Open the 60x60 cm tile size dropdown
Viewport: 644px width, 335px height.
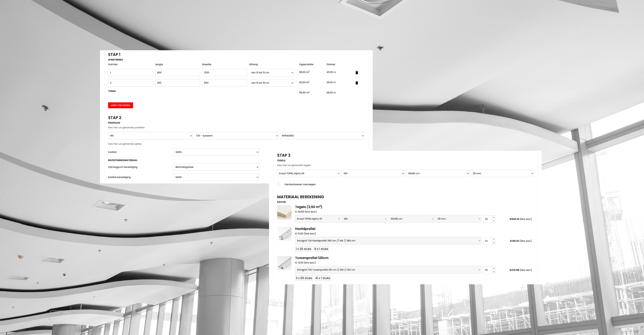pyautogui.click(x=438, y=173)
